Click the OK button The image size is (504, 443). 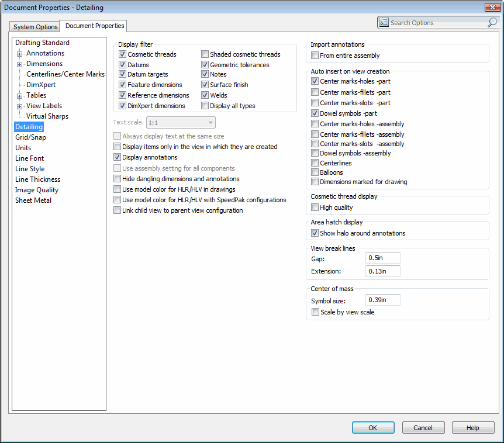(x=373, y=428)
